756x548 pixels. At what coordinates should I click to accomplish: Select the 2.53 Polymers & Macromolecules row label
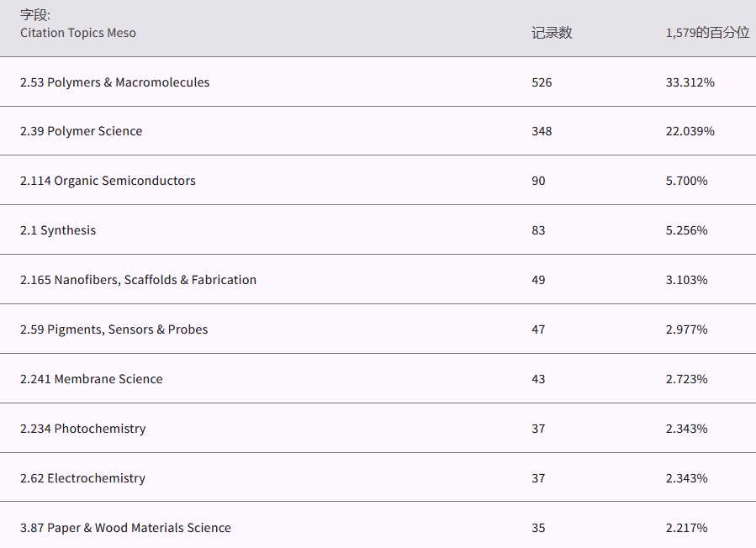click(x=115, y=82)
